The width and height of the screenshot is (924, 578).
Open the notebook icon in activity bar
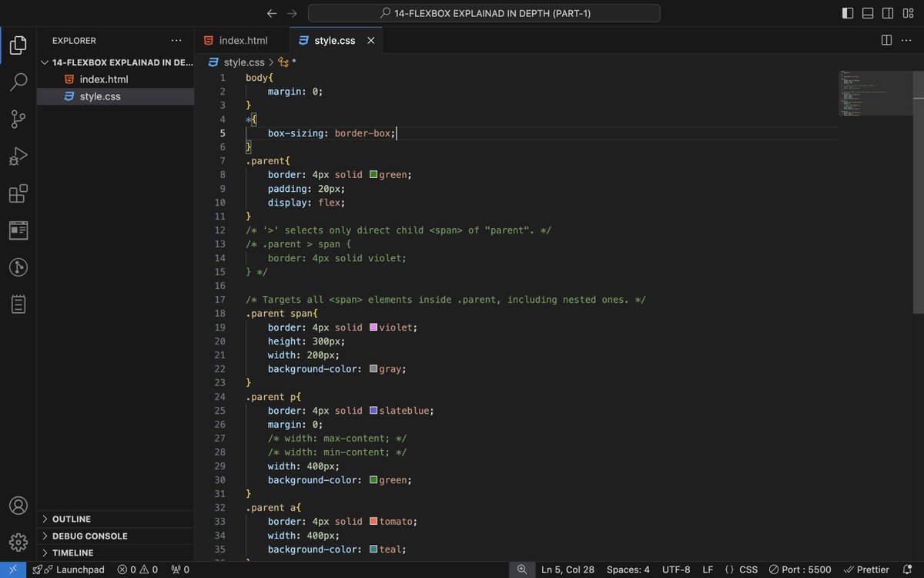18,304
